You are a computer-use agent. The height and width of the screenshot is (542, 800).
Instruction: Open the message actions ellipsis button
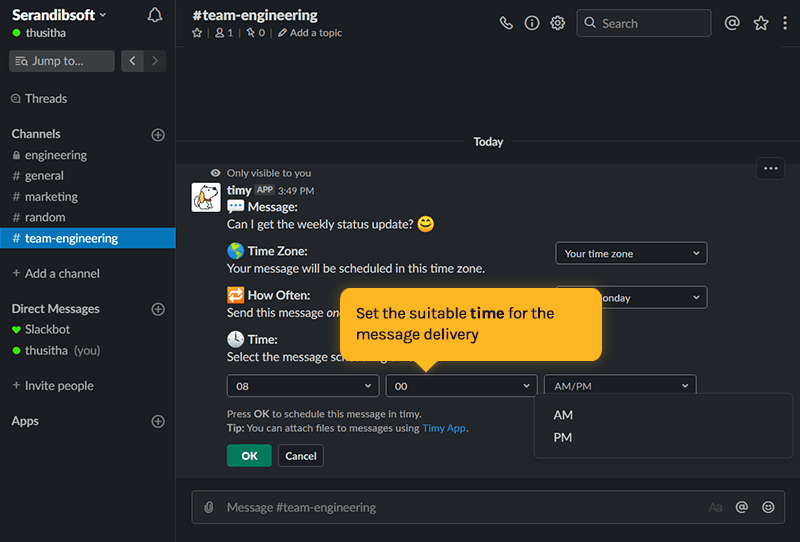point(770,168)
